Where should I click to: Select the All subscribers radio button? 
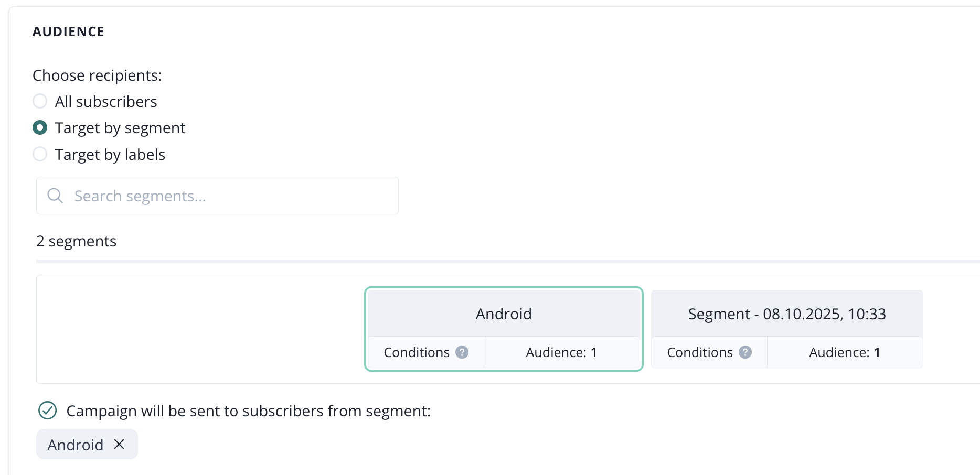tap(40, 101)
